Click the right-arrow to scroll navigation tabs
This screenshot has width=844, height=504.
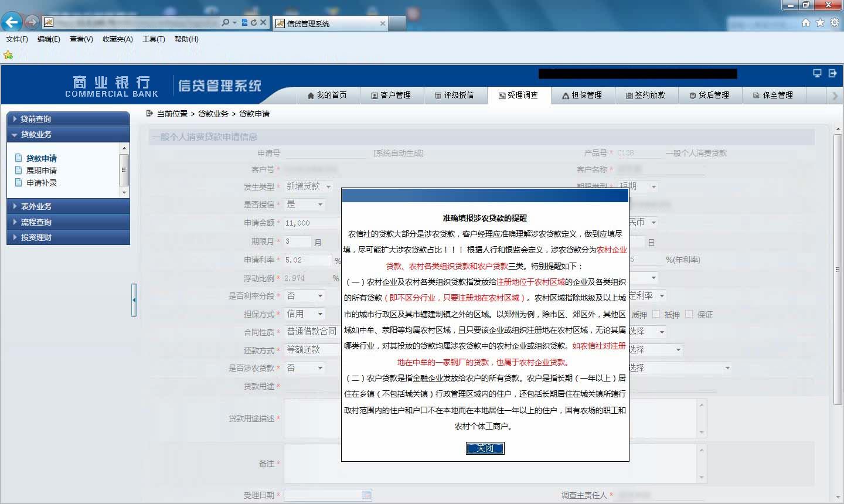[835, 96]
